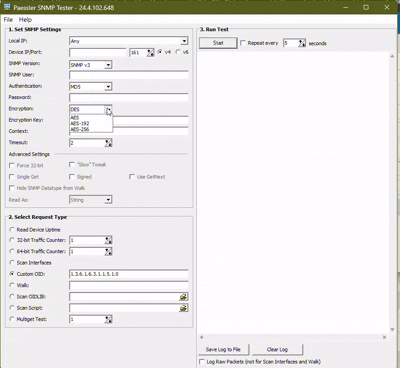400x368 pixels.
Task: Click the Walk input field
Action: tap(129, 285)
